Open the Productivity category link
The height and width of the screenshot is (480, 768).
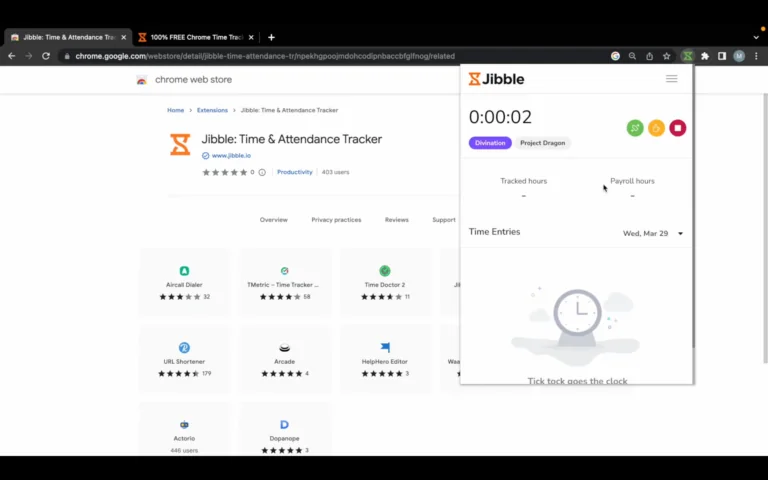click(x=294, y=172)
